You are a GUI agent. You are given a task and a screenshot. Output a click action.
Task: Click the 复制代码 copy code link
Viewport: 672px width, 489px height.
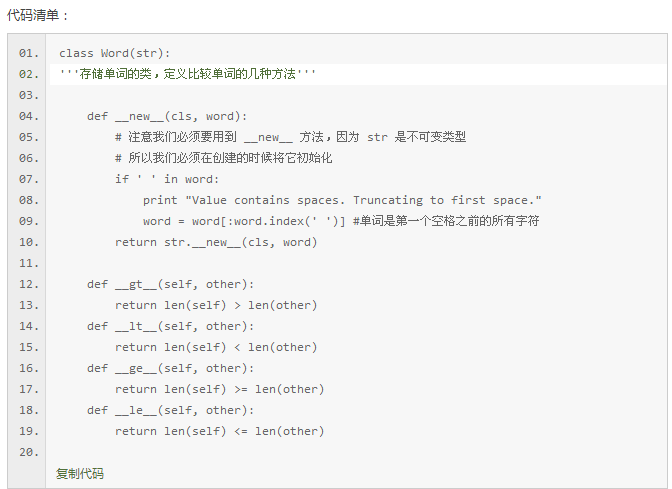(x=80, y=474)
